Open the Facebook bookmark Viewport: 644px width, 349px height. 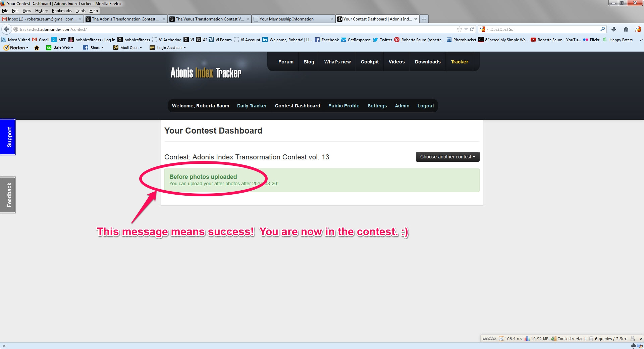coord(327,40)
